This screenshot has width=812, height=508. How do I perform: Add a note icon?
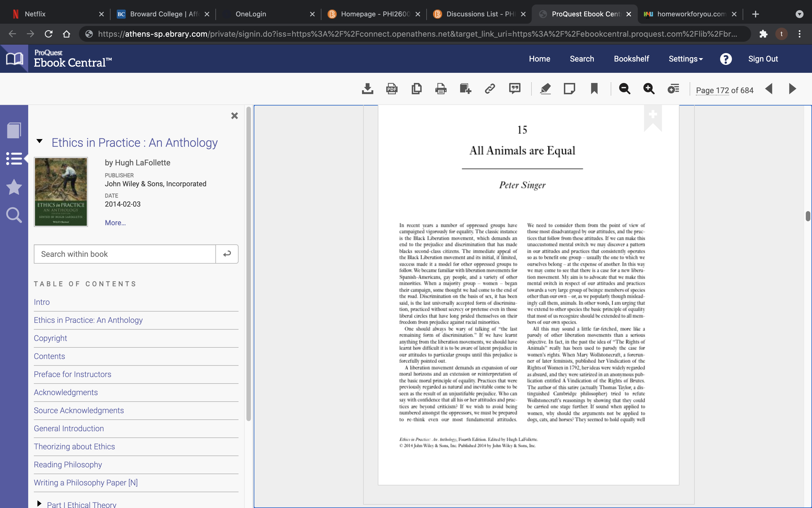(570, 89)
